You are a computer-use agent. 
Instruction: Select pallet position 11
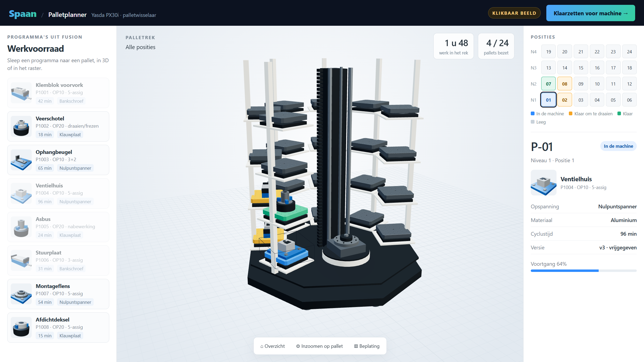pyautogui.click(x=613, y=84)
